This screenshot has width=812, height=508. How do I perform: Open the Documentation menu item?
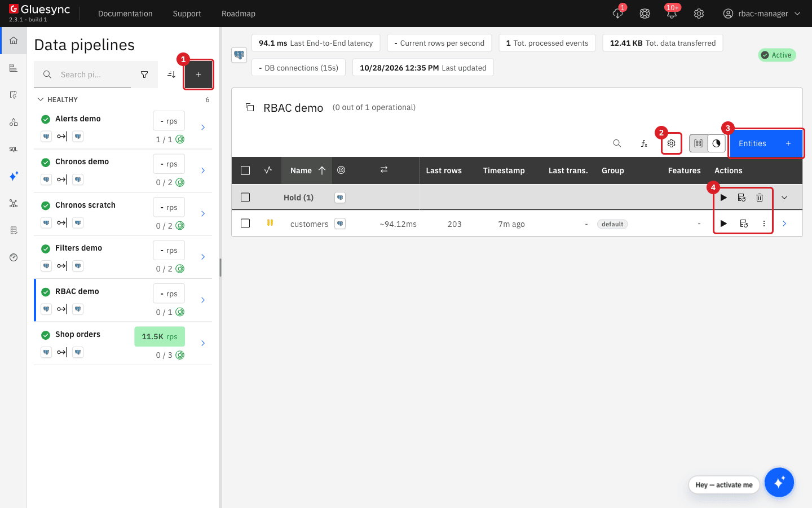point(125,14)
